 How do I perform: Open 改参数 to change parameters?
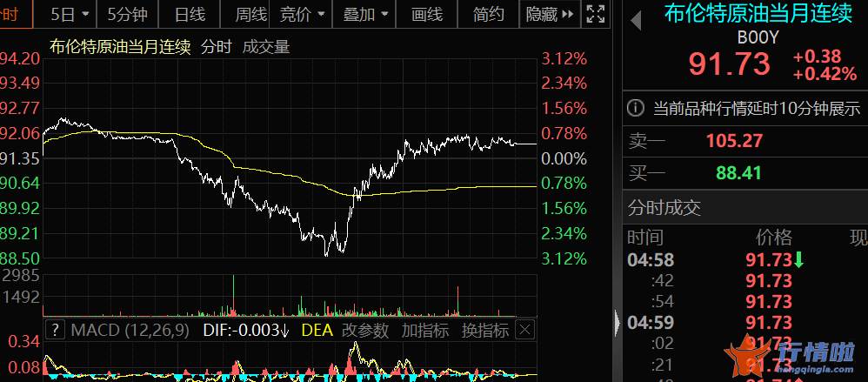pos(364,331)
